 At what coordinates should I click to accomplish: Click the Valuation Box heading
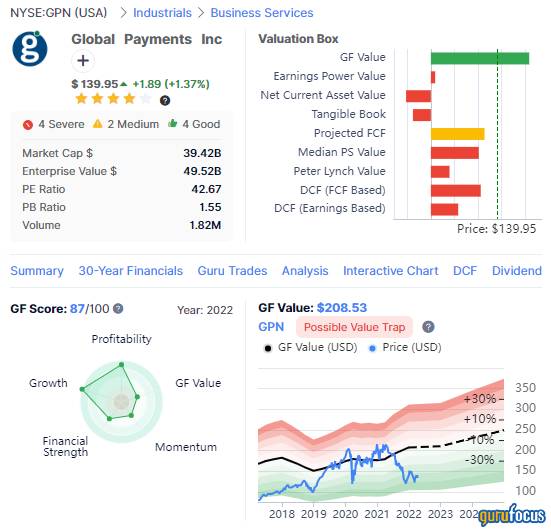pyautogui.click(x=298, y=39)
